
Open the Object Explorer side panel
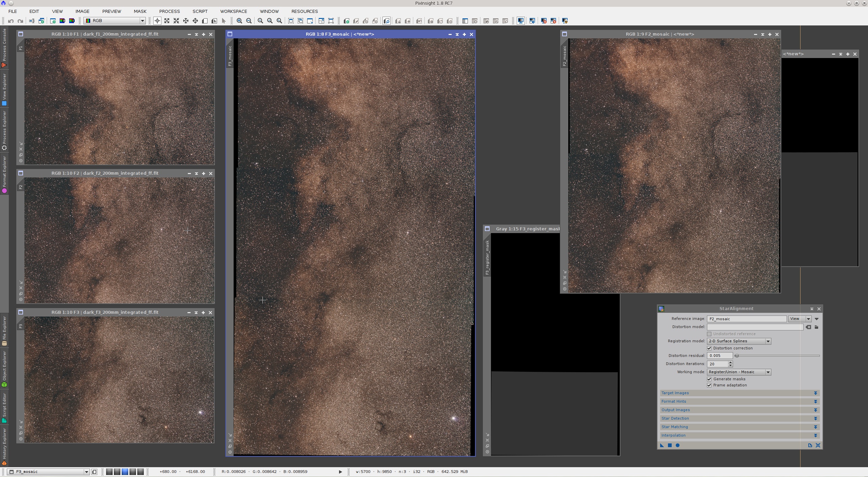(4, 369)
